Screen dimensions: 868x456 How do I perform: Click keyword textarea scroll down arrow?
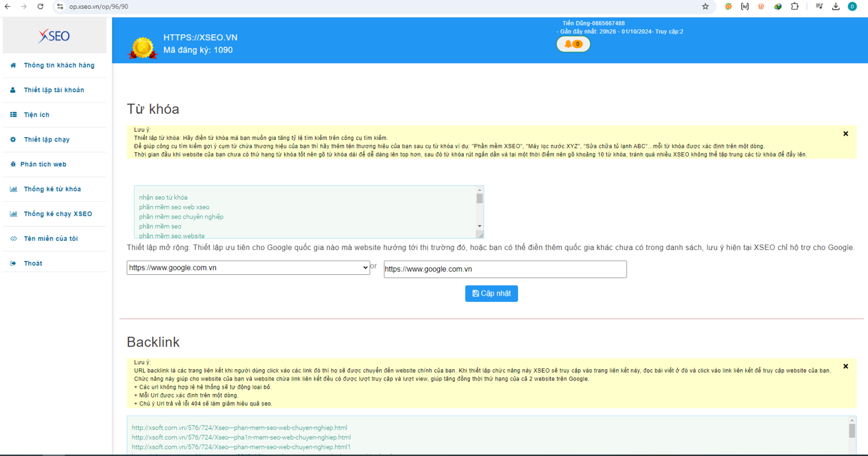coord(480,226)
